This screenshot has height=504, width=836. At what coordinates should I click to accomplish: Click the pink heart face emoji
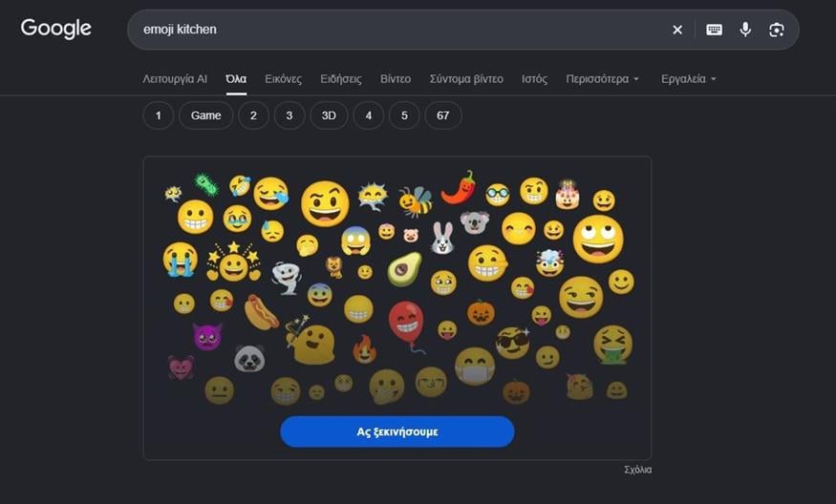[181, 367]
